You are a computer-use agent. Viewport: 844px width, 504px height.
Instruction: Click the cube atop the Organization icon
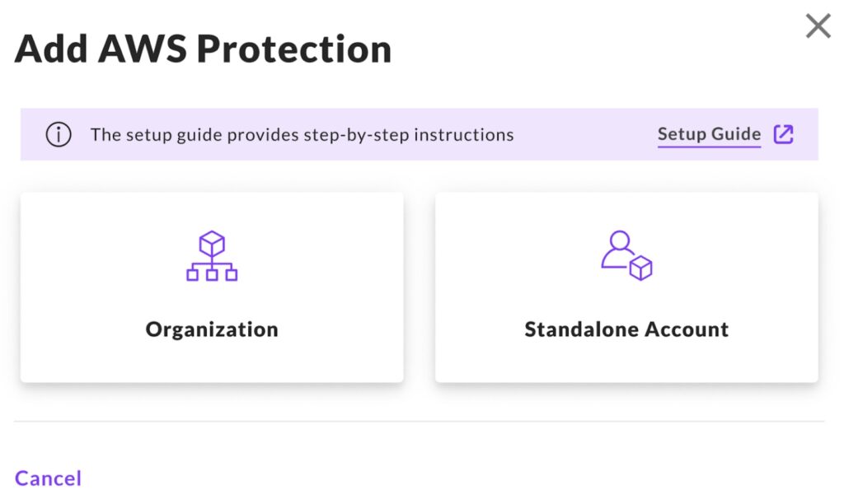[212, 243]
